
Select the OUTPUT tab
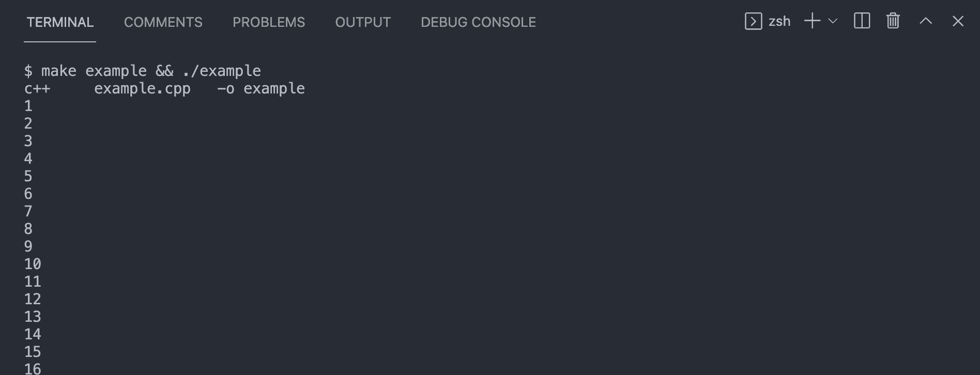(362, 22)
